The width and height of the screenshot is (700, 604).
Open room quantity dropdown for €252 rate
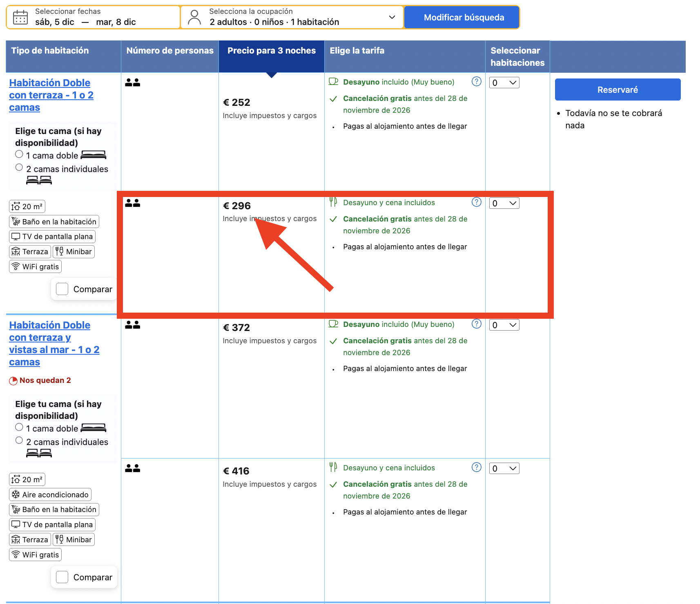click(504, 83)
